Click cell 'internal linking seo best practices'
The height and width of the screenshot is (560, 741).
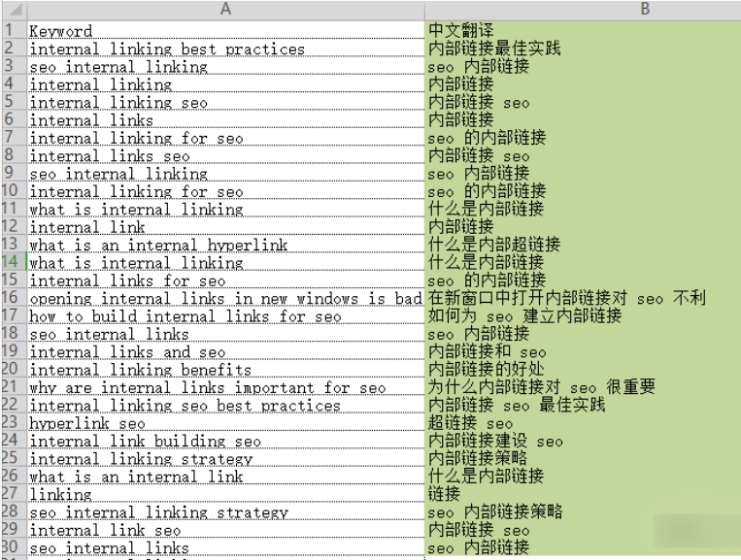coord(225,404)
